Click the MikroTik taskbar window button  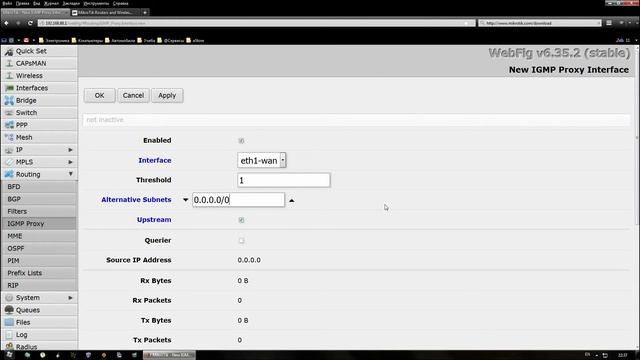click(x=169, y=355)
